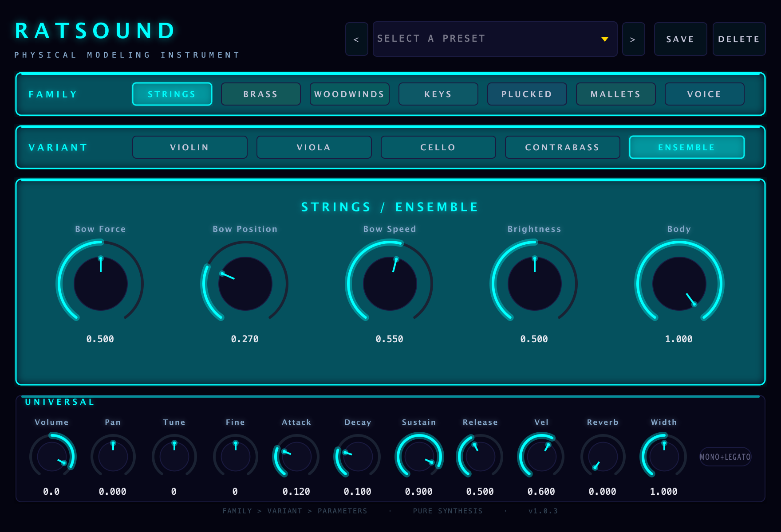
Task: Delete the selected preset
Action: point(739,39)
